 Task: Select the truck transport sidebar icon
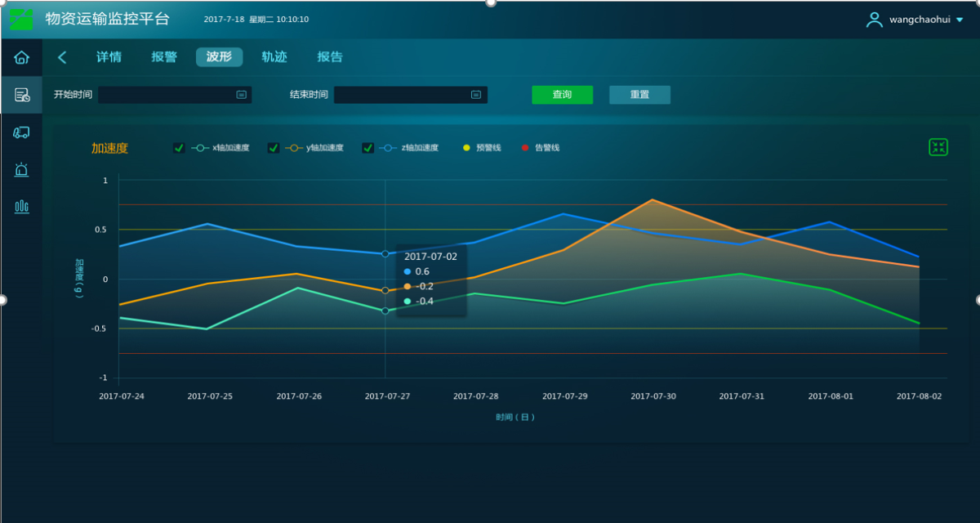pos(22,132)
